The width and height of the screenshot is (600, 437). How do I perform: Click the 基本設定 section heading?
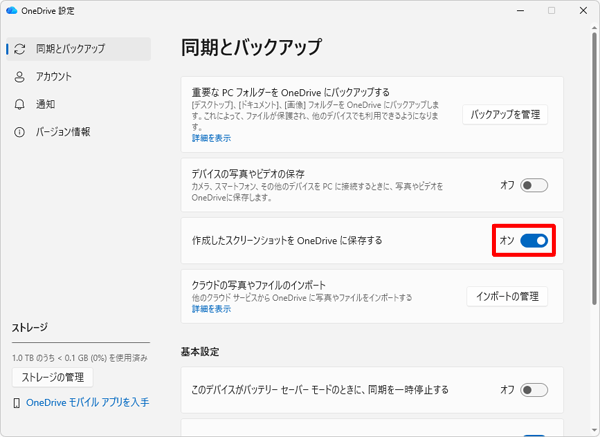(200, 352)
